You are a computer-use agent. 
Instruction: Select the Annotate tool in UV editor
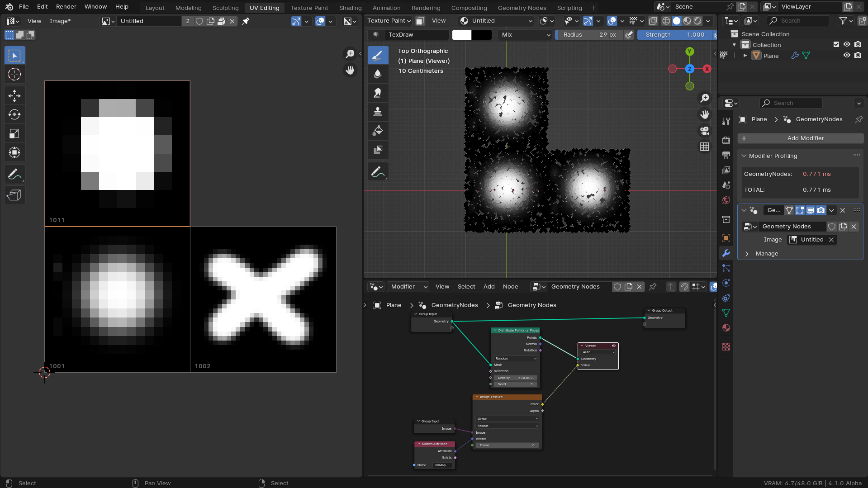coord(14,174)
